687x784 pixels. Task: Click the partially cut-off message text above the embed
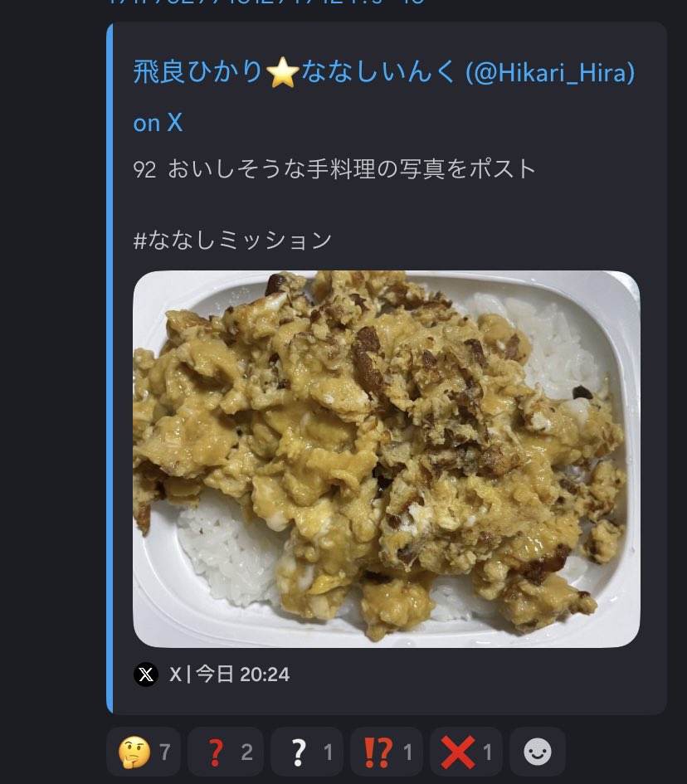click(x=266, y=2)
